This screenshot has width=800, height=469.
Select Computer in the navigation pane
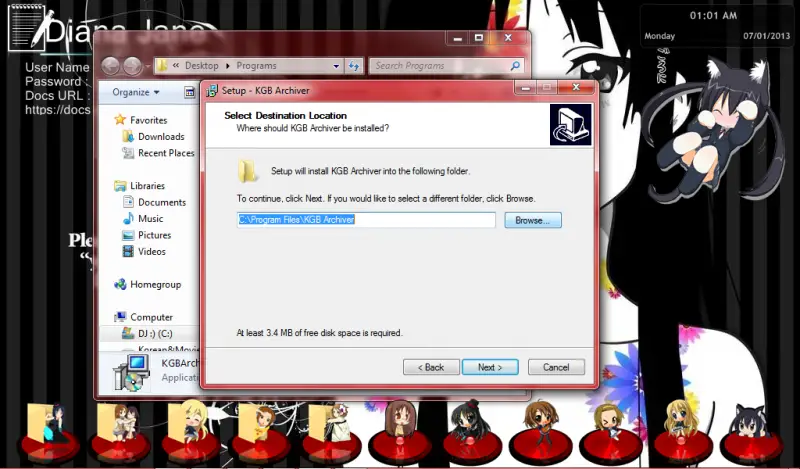pyautogui.click(x=151, y=317)
